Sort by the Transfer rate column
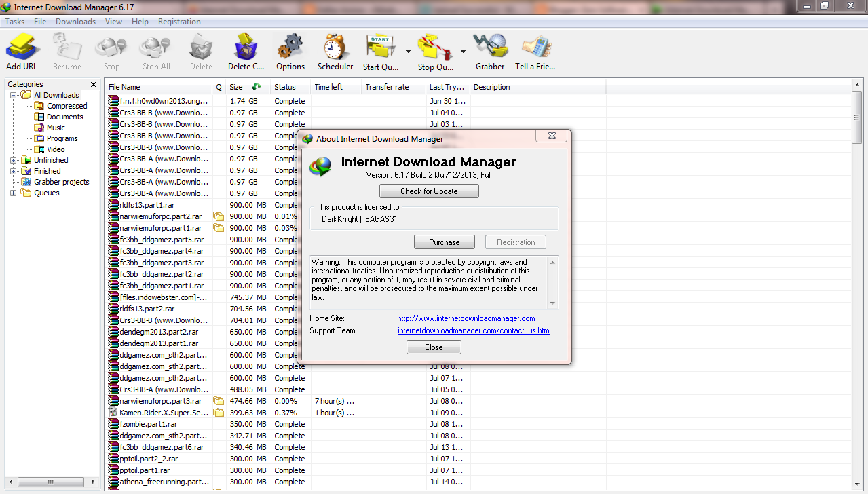 pos(394,87)
